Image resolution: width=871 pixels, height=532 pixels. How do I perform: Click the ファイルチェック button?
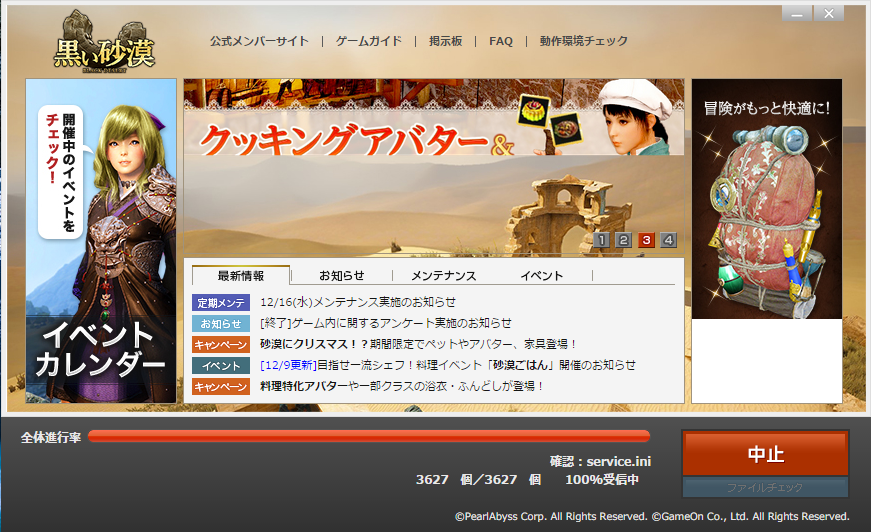pos(765,488)
